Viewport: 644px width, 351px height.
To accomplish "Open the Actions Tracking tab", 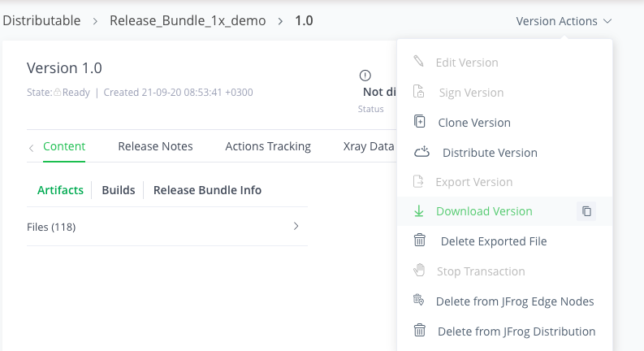I will pyautogui.click(x=268, y=146).
